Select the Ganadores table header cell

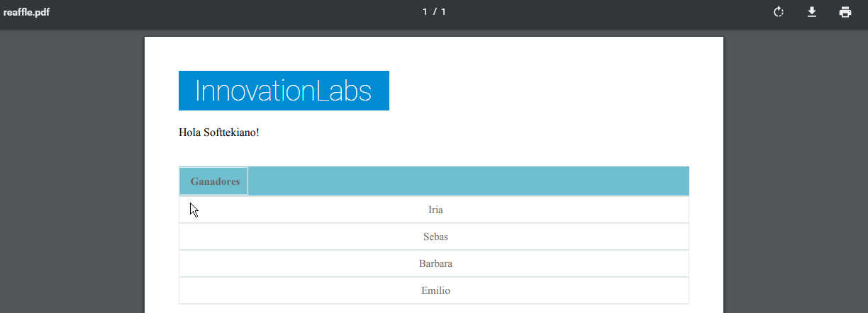coord(214,182)
